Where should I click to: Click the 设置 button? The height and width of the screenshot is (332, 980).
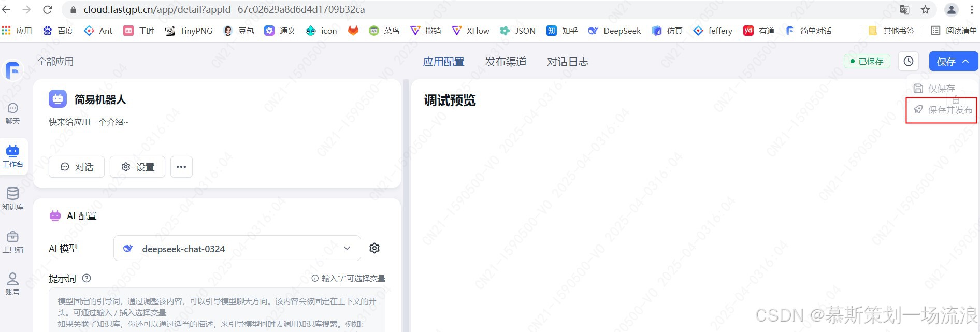[137, 167]
